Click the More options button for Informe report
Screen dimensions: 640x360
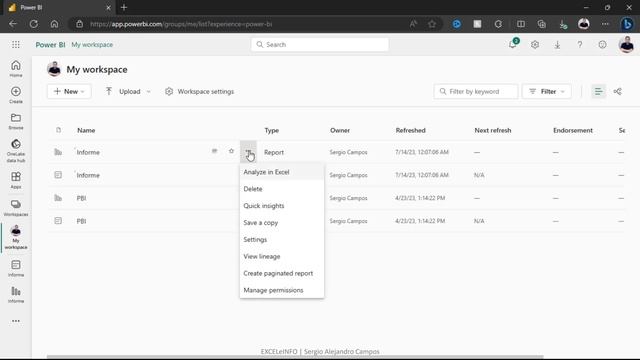(x=248, y=151)
